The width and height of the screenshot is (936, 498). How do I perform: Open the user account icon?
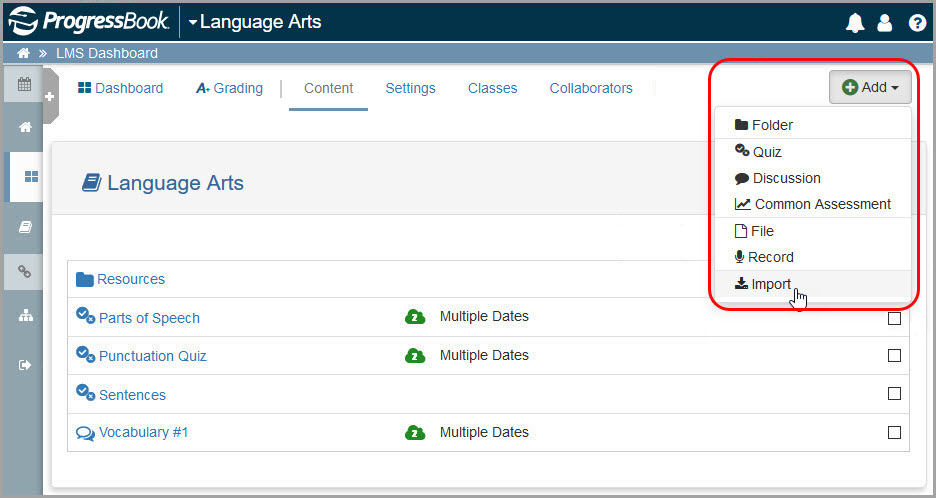pyautogui.click(x=885, y=23)
